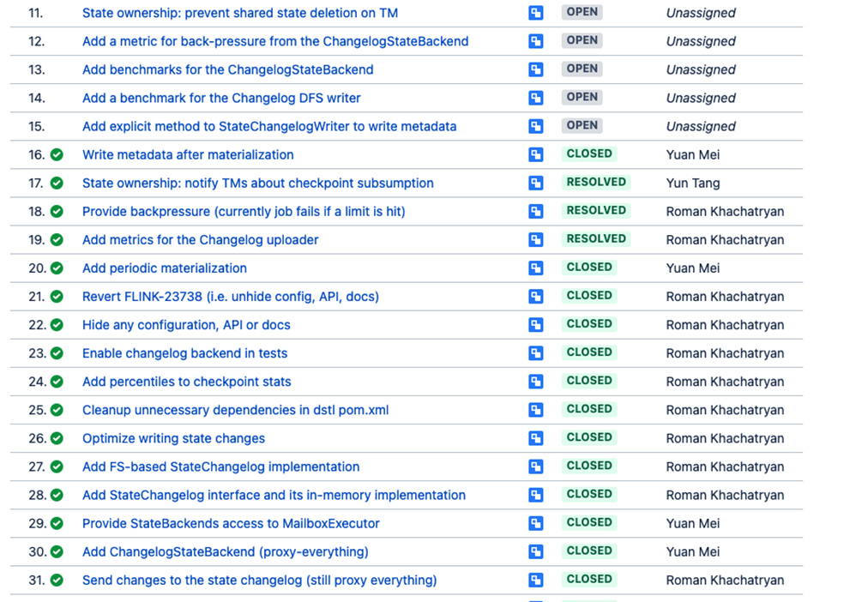The width and height of the screenshot is (868, 602).
Task: Click the OPEN status badge on issue 11
Action: [x=582, y=12]
